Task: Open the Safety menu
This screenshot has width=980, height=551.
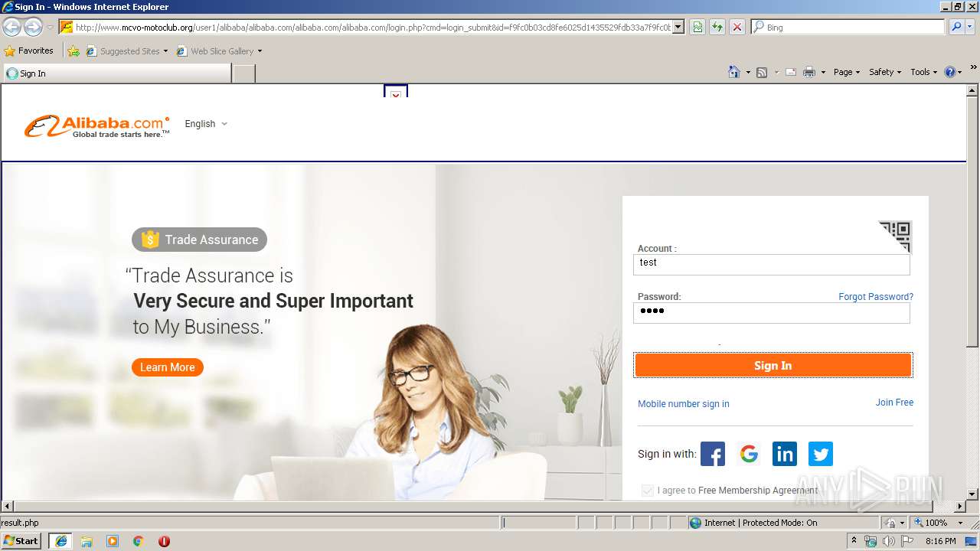Action: pos(885,72)
